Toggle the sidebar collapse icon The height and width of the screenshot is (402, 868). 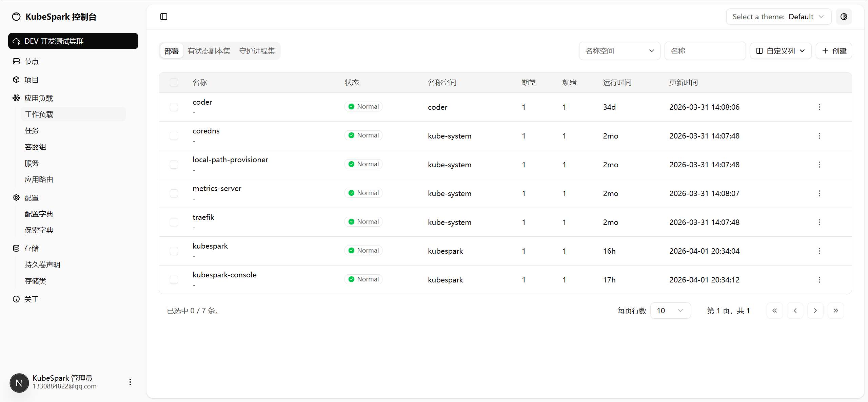[164, 17]
